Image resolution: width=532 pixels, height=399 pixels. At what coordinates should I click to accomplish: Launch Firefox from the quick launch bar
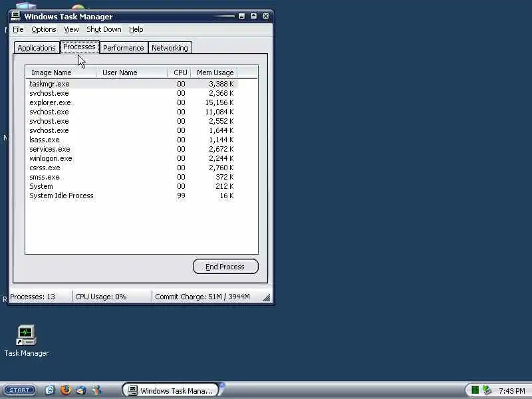(x=65, y=390)
